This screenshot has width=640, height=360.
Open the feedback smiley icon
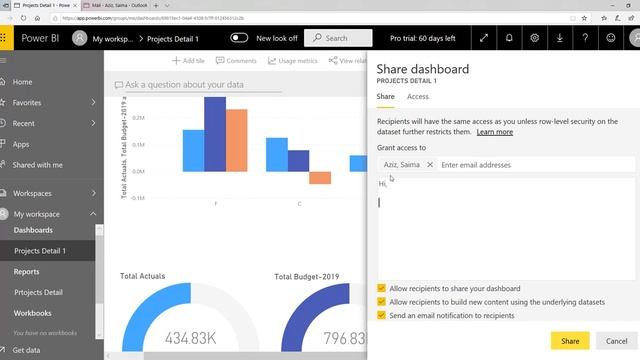611,38
